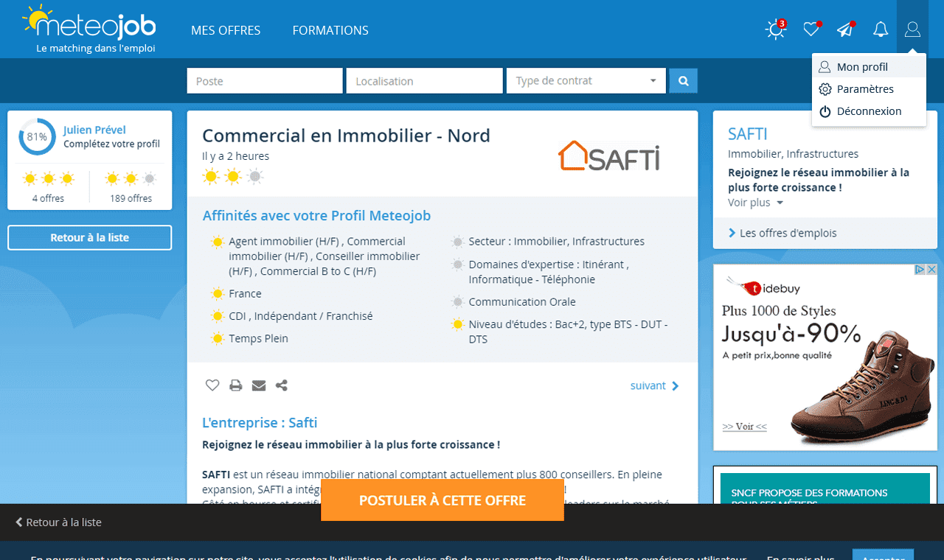Image resolution: width=944 pixels, height=560 pixels.
Task: Select Mon profil from account menu
Action: pyautogui.click(x=861, y=67)
